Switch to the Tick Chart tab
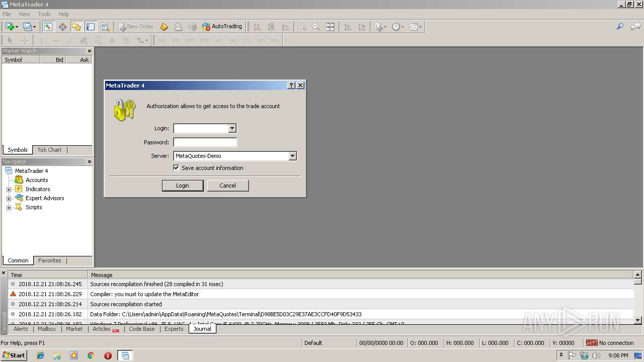This screenshot has height=362, width=644. [x=49, y=150]
